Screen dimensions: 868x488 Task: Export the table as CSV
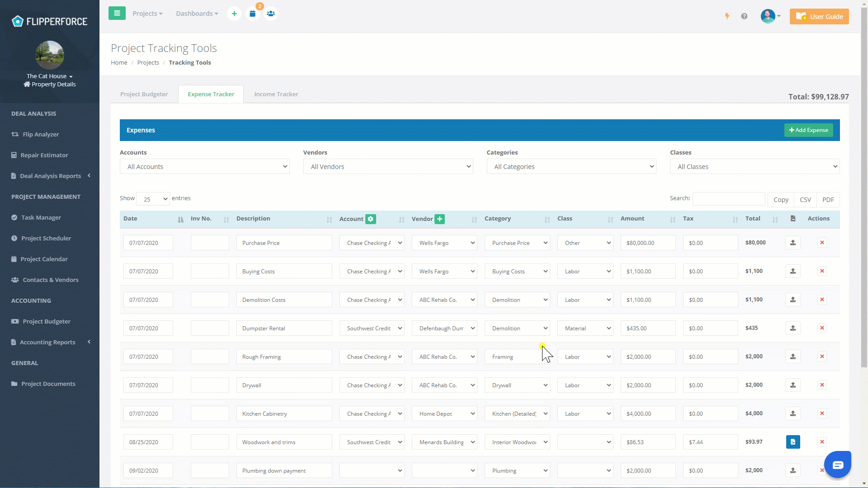[806, 199]
